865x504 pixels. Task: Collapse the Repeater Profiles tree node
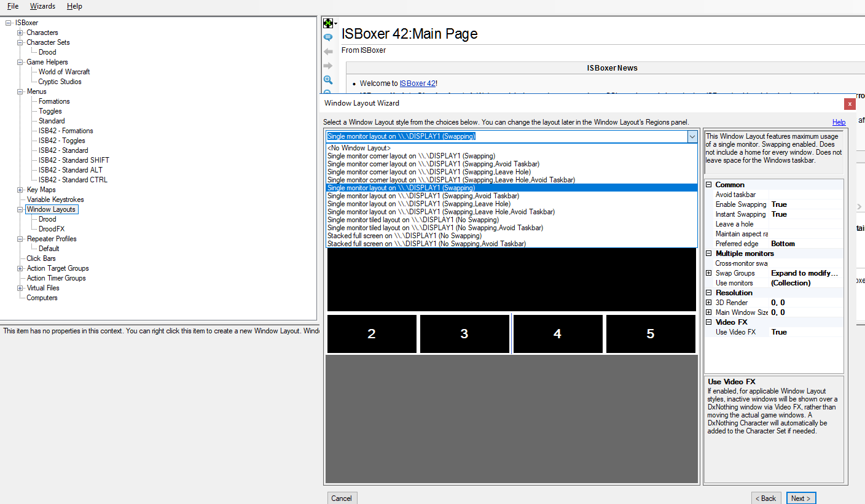point(20,239)
